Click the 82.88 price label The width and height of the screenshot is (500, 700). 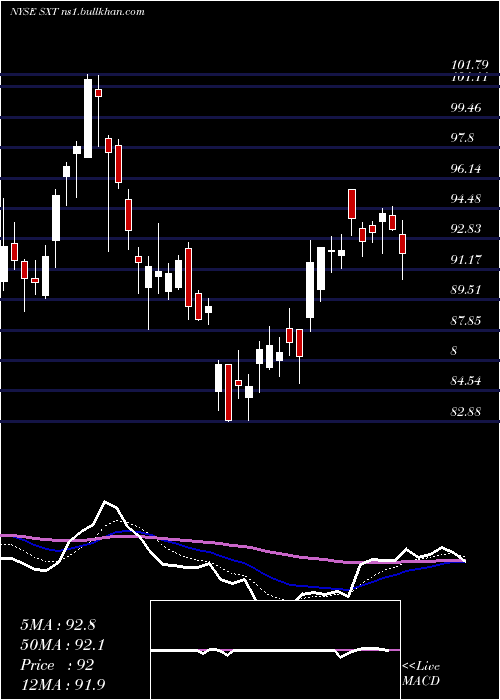click(x=466, y=412)
